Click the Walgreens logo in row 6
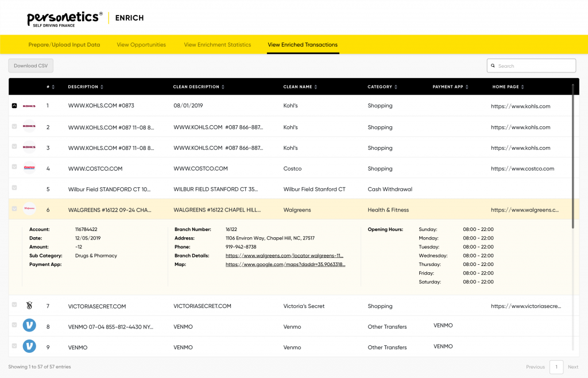 (29, 208)
